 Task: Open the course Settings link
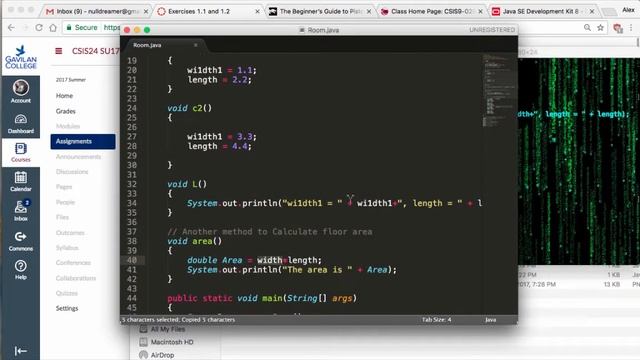(67, 308)
